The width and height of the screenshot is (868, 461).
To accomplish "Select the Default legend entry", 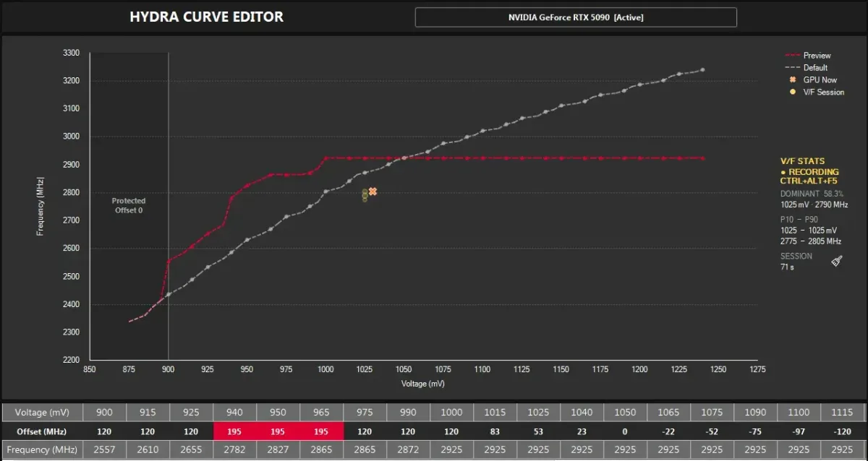I will tap(808, 67).
